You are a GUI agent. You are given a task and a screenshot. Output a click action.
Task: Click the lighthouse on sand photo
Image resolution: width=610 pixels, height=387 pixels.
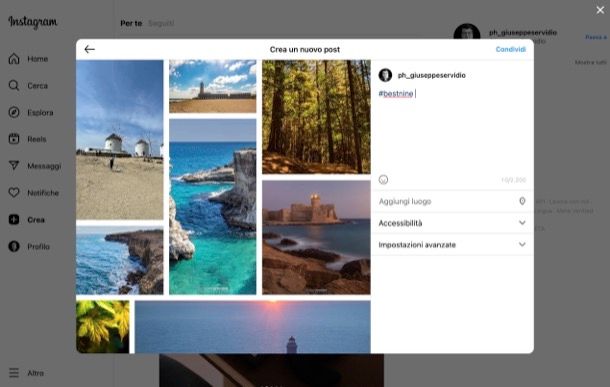coord(213,86)
